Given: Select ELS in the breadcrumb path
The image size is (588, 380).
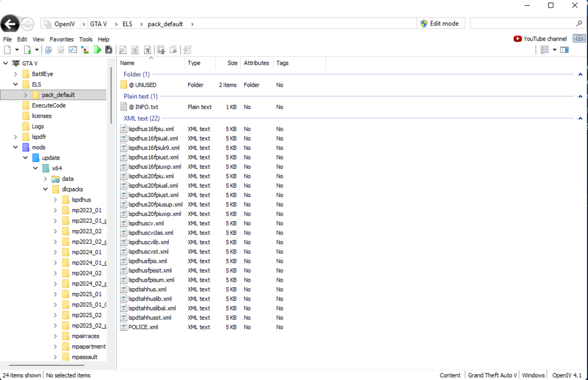Looking at the screenshot, I should (127, 25).
